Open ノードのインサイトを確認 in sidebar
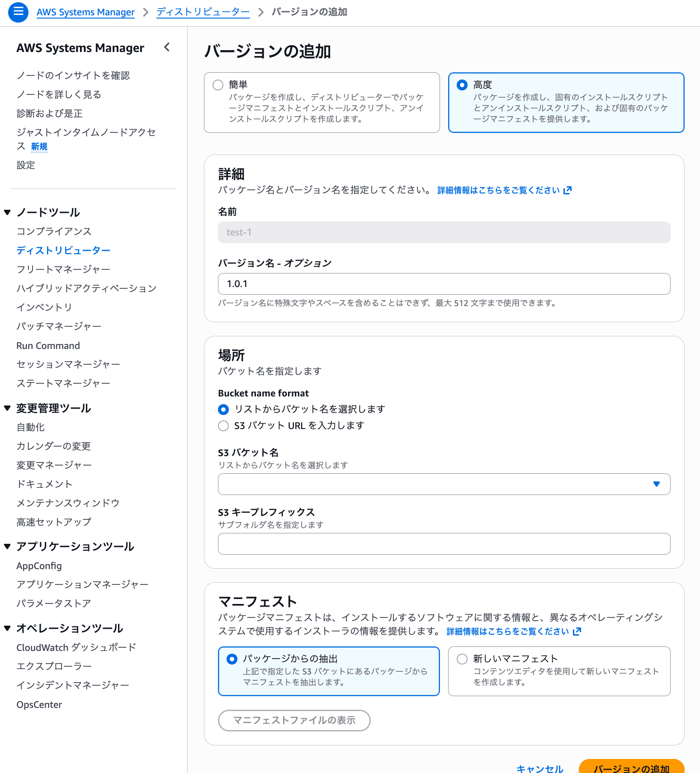This screenshot has width=700, height=773. pyautogui.click(x=73, y=75)
